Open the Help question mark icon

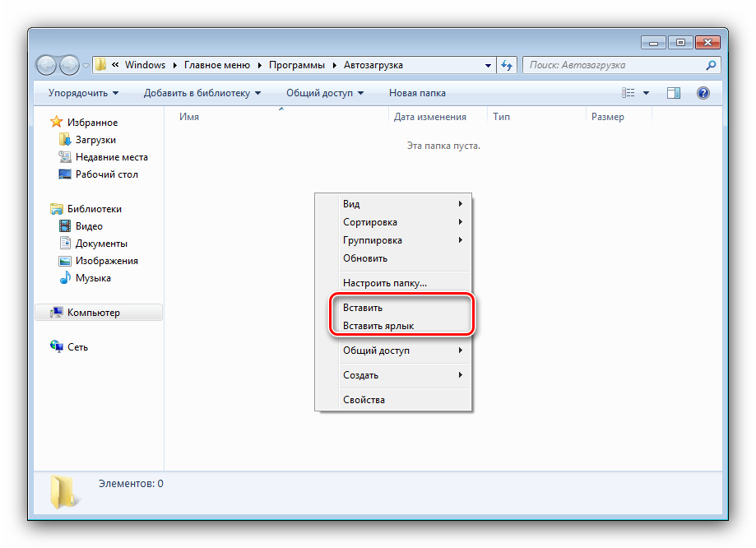click(703, 93)
